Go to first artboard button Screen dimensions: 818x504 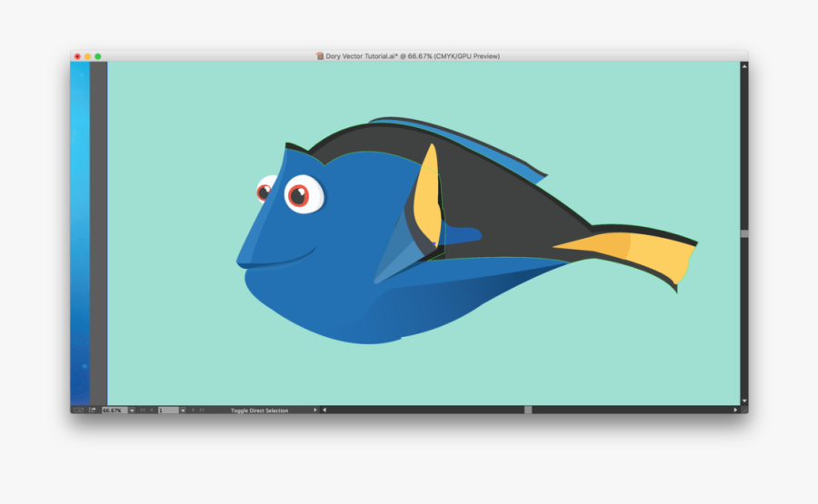coord(143,410)
